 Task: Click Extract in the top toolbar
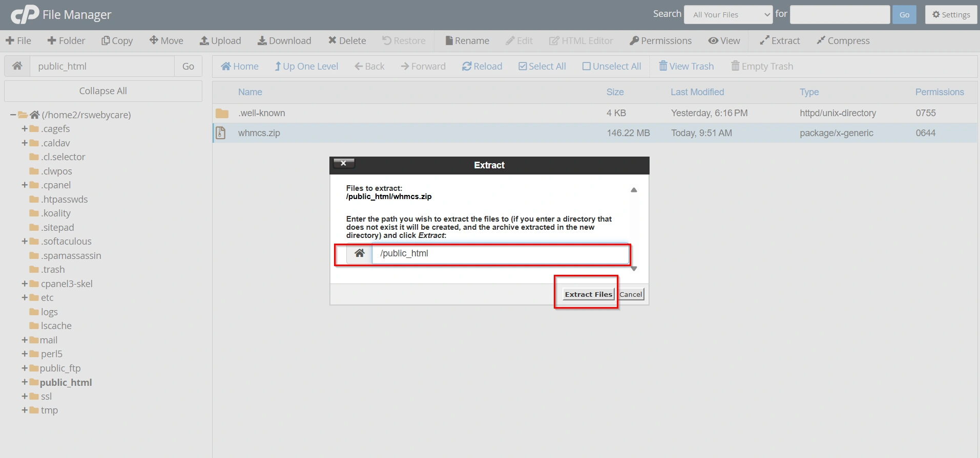pos(780,40)
